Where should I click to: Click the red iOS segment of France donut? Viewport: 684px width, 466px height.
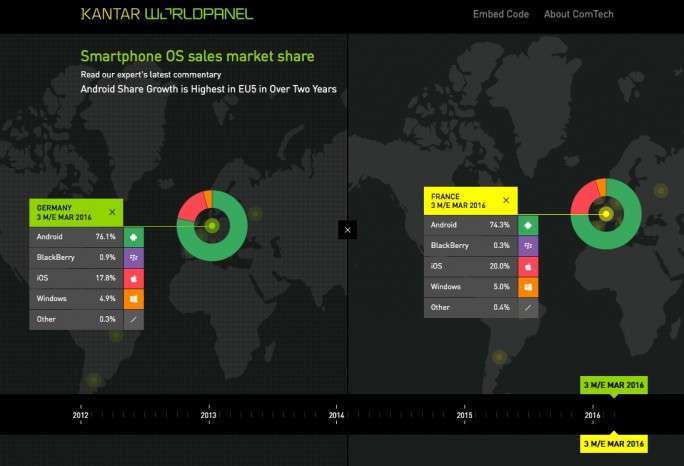point(583,199)
